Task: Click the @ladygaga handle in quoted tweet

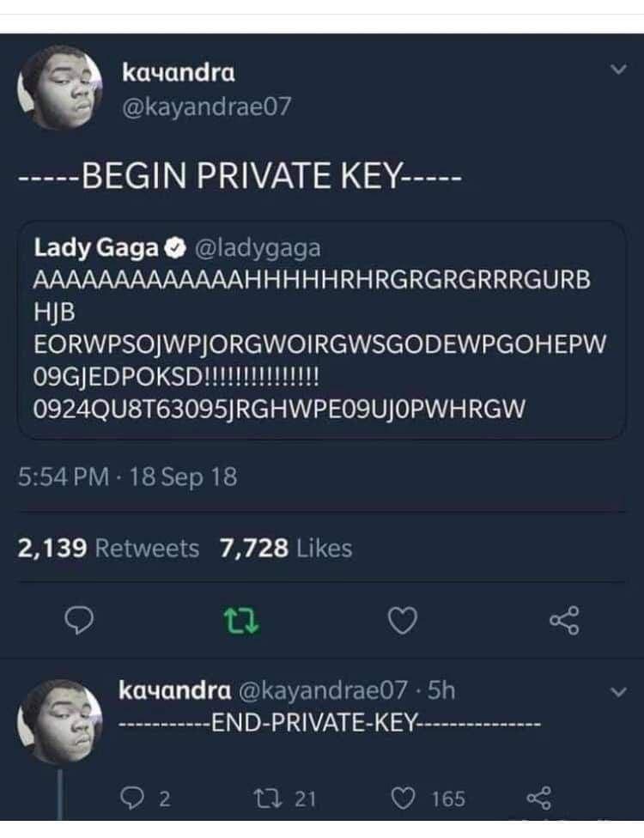Action: click(x=258, y=249)
